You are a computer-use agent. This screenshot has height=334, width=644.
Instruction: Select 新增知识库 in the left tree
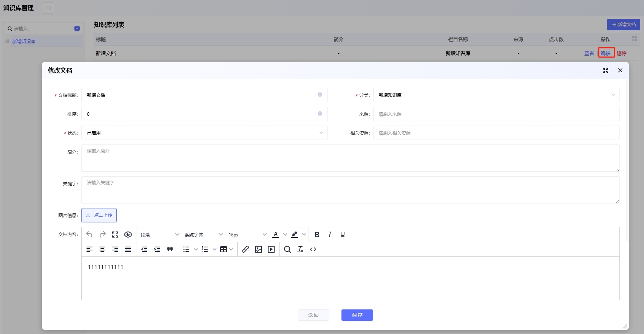tap(24, 42)
